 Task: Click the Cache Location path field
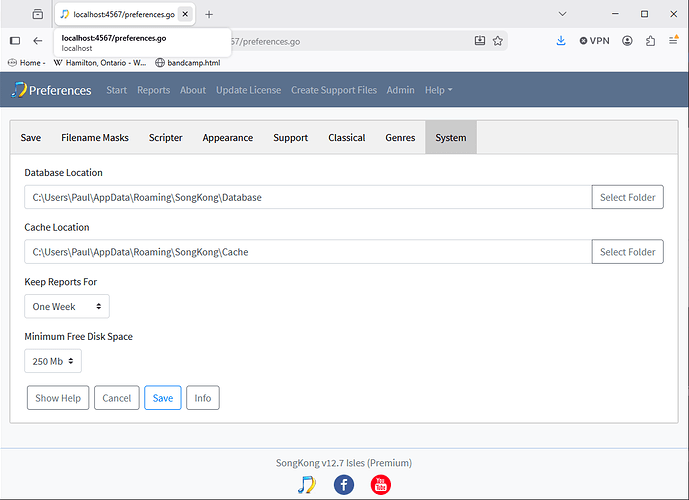coord(308,252)
